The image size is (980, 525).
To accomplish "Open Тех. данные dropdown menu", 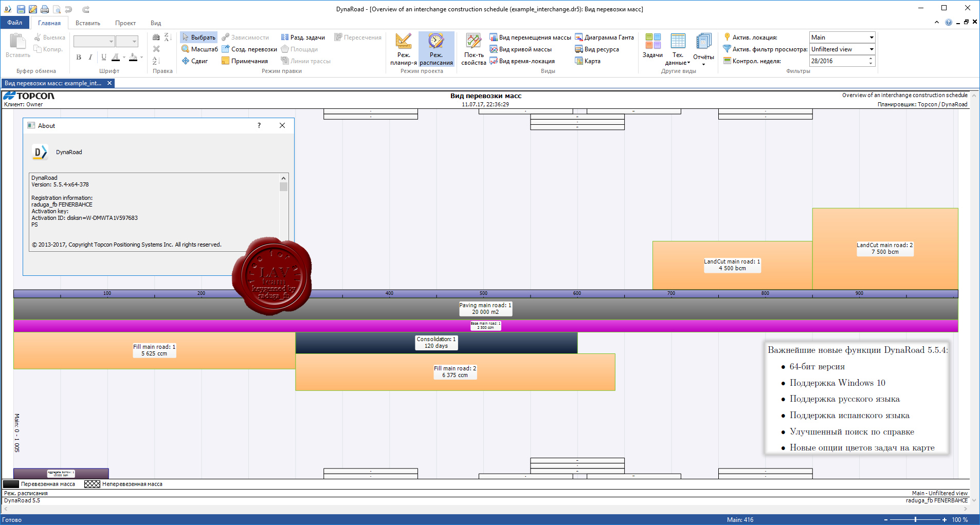I will click(678, 49).
